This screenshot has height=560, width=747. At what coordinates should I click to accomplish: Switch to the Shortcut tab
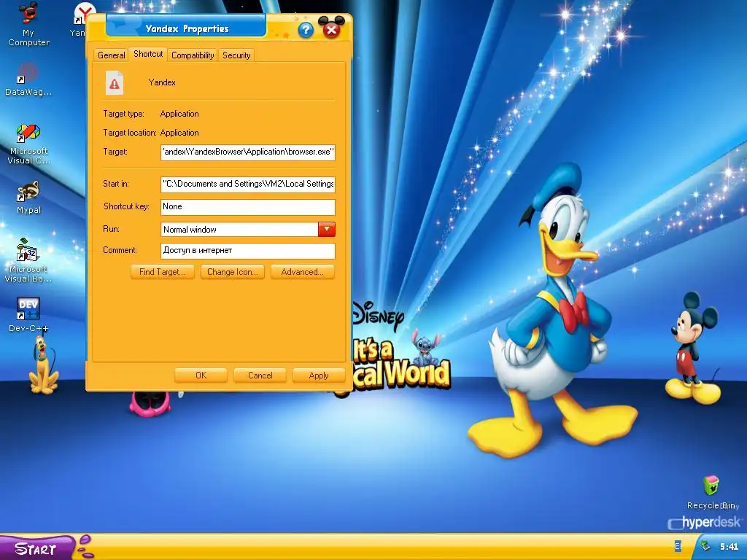[x=148, y=54]
